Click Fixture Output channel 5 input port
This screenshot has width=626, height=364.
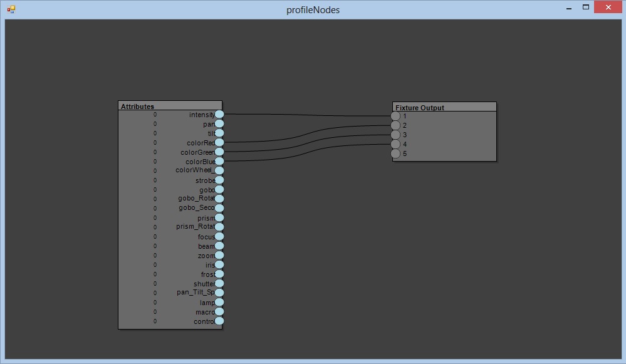click(395, 153)
